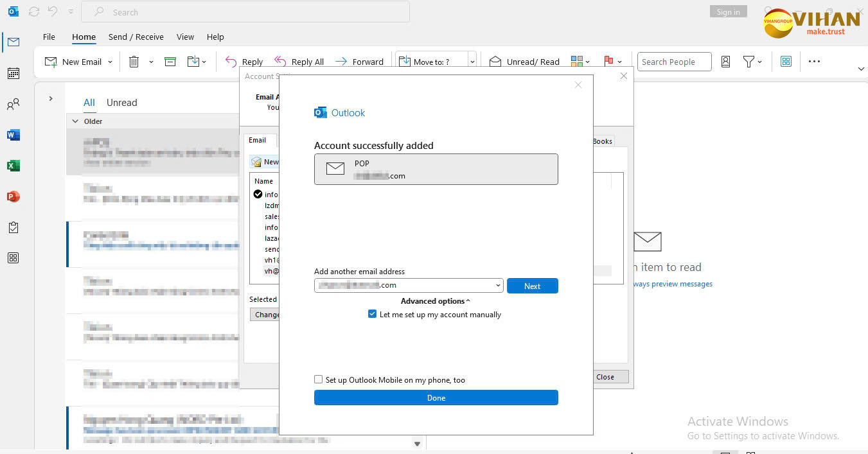Viewport: 868px width, 454px height.
Task: Open the Send / Receive tab
Action: point(136,37)
